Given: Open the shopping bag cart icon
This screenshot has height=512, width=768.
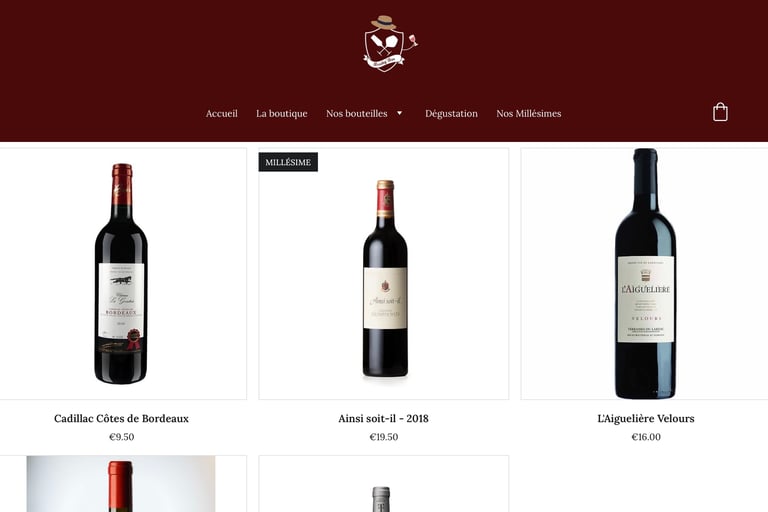Looking at the screenshot, I should [720, 112].
